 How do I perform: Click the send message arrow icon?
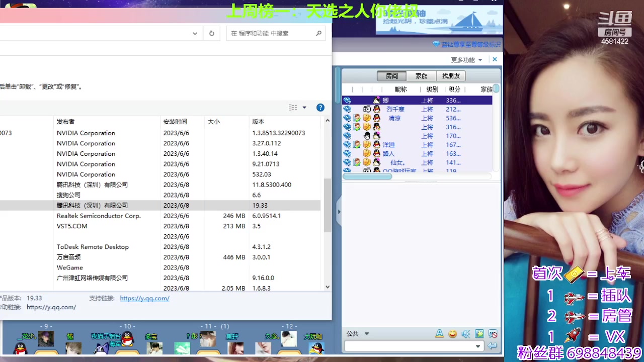click(x=492, y=345)
